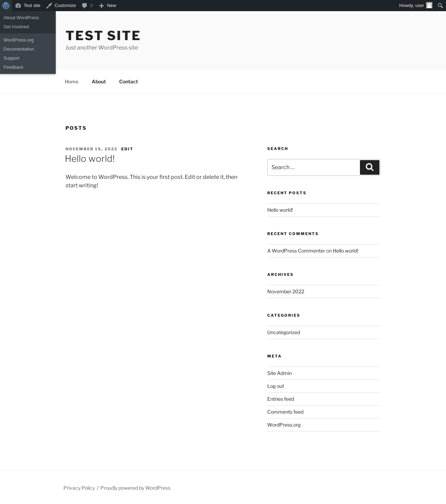Choose Documentation in WordPress logo menu
Screen dimensions: 446x504
(x=19, y=49)
